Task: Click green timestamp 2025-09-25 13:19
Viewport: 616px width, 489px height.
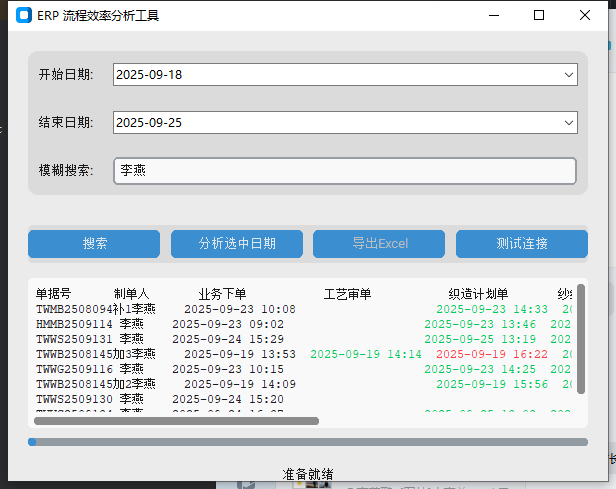Action: click(480, 339)
